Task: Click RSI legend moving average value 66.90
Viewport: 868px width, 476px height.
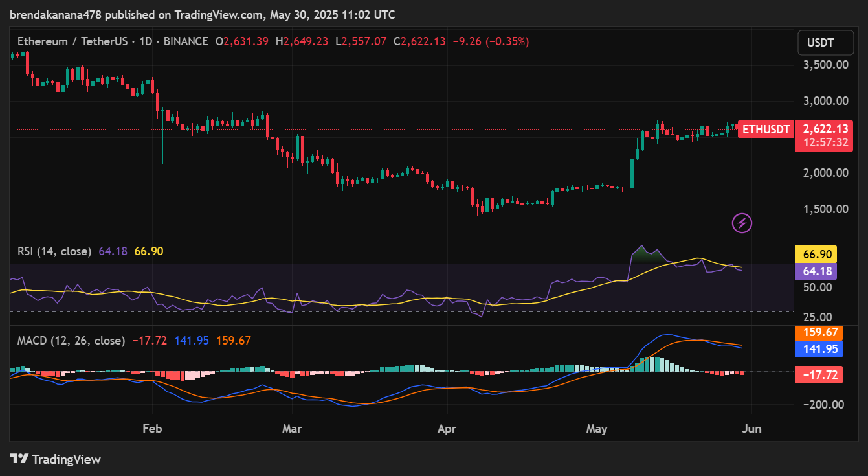Action: pos(149,251)
